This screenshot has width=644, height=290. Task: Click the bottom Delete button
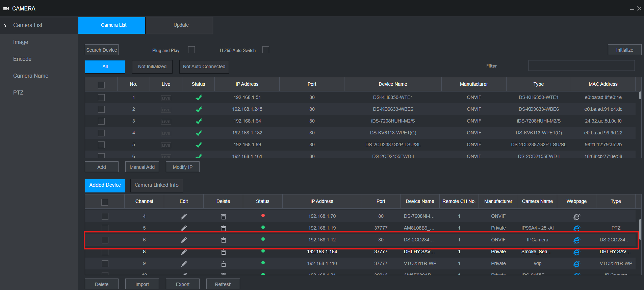[x=102, y=284]
